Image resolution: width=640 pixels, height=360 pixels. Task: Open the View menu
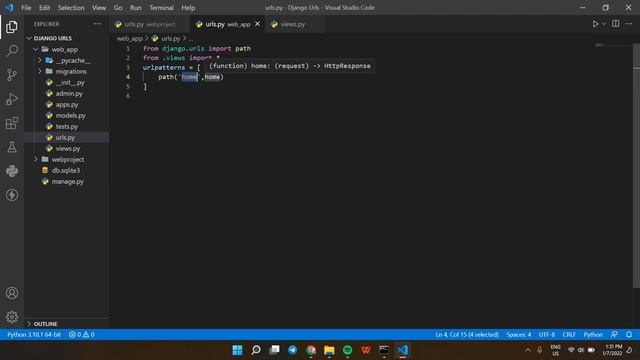(x=99, y=7)
